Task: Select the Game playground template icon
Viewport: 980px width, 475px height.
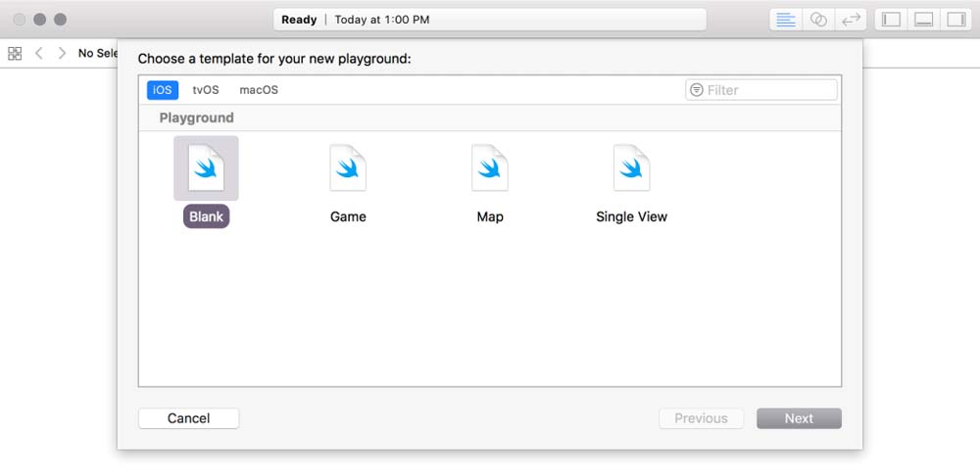Action: pos(348,167)
